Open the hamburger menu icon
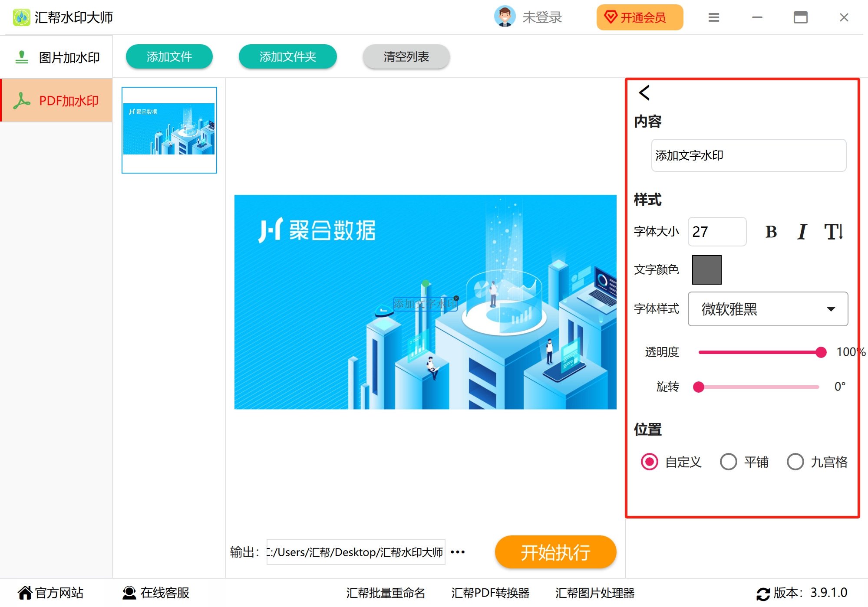The width and height of the screenshot is (868, 607). coord(714,17)
